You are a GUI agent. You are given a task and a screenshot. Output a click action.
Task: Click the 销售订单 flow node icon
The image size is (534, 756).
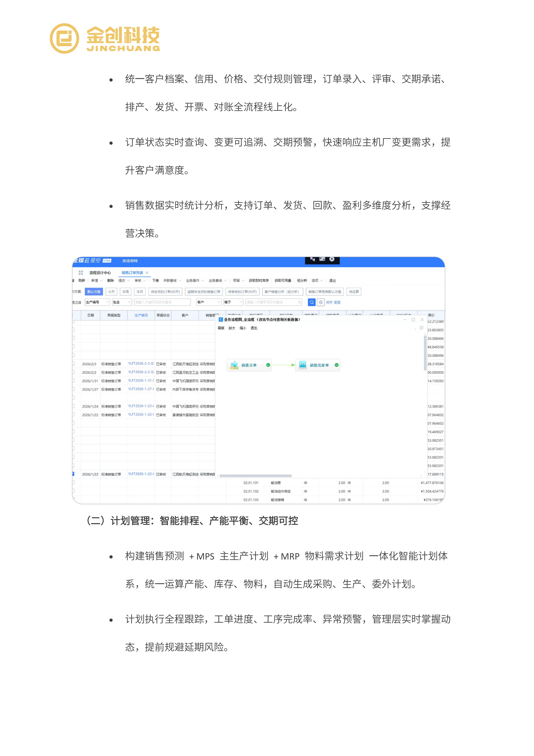[234, 365]
